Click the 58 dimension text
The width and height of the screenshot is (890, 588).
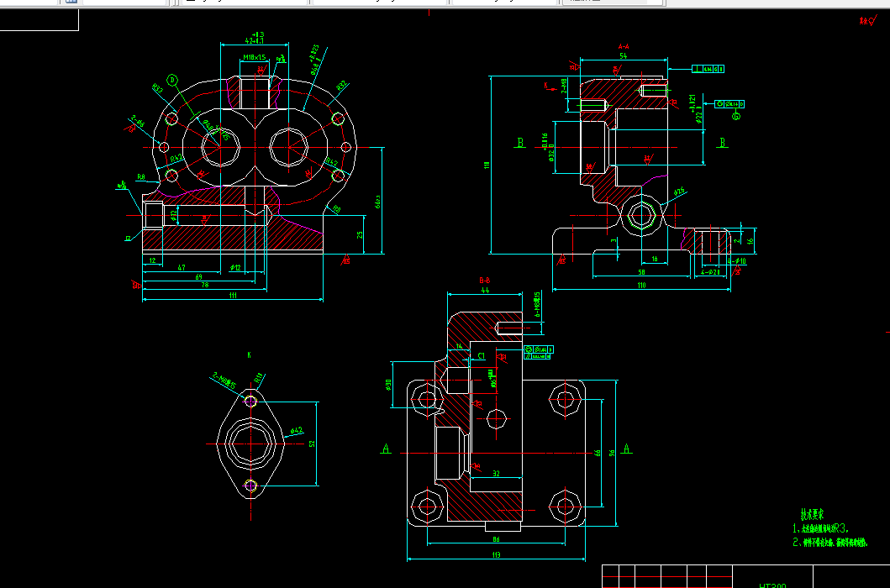641,272
